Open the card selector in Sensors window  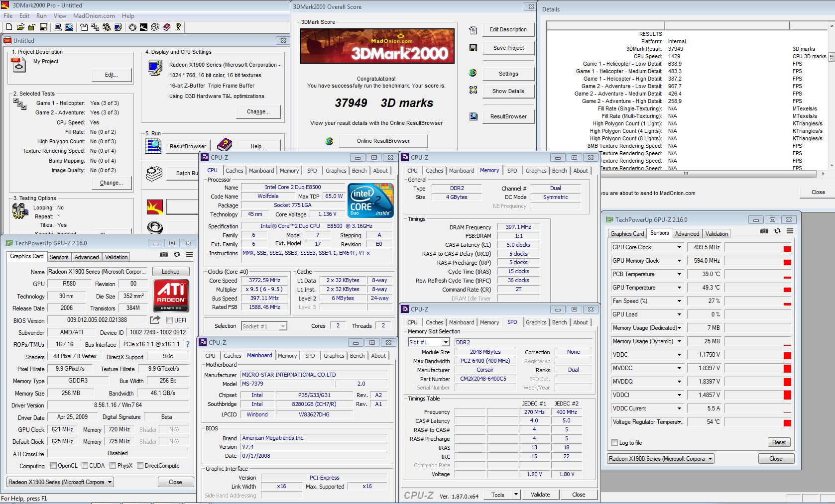click(661, 459)
